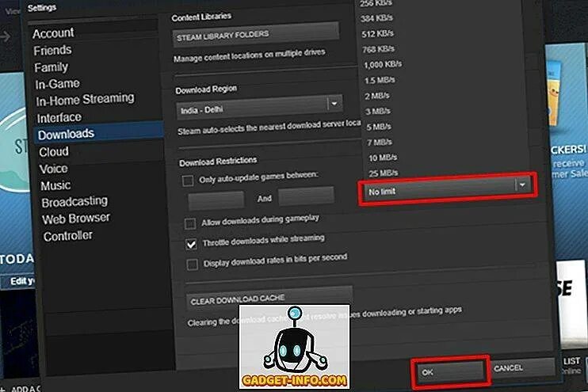This screenshot has width=588, height=392.
Task: Choose 10 MB/s bandwidth limit
Action: pyautogui.click(x=383, y=158)
